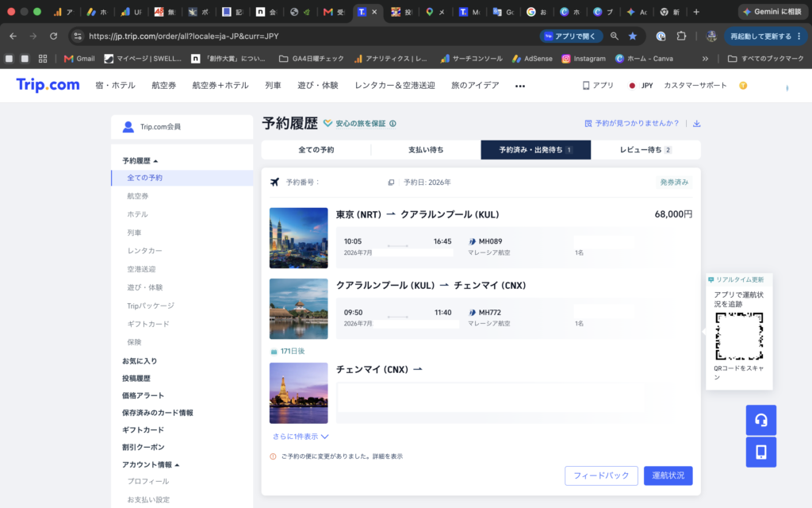Screen dimensions: 812x508
Task: Click the フィードバック button
Action: tap(601, 475)
